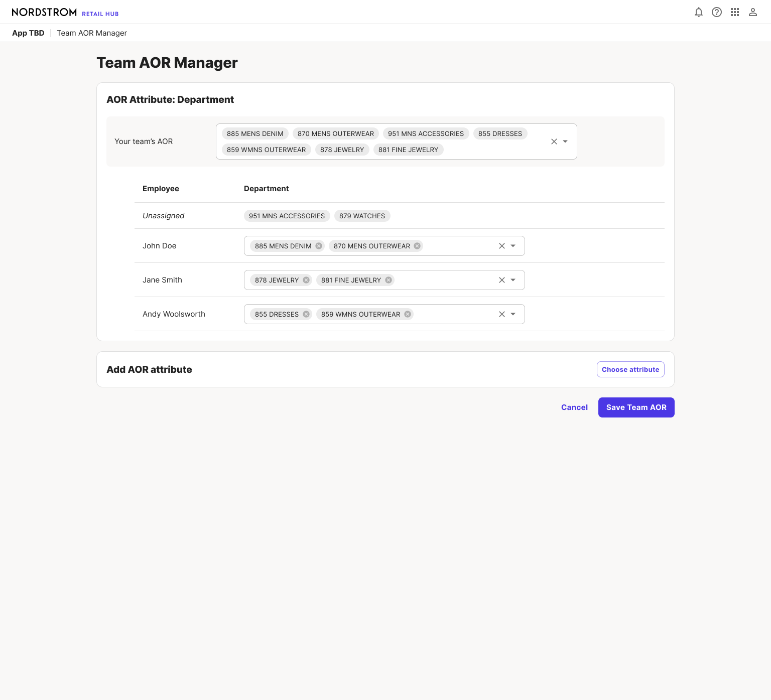Click the App TBD breadcrumb
The width and height of the screenshot is (771, 700).
click(x=28, y=33)
